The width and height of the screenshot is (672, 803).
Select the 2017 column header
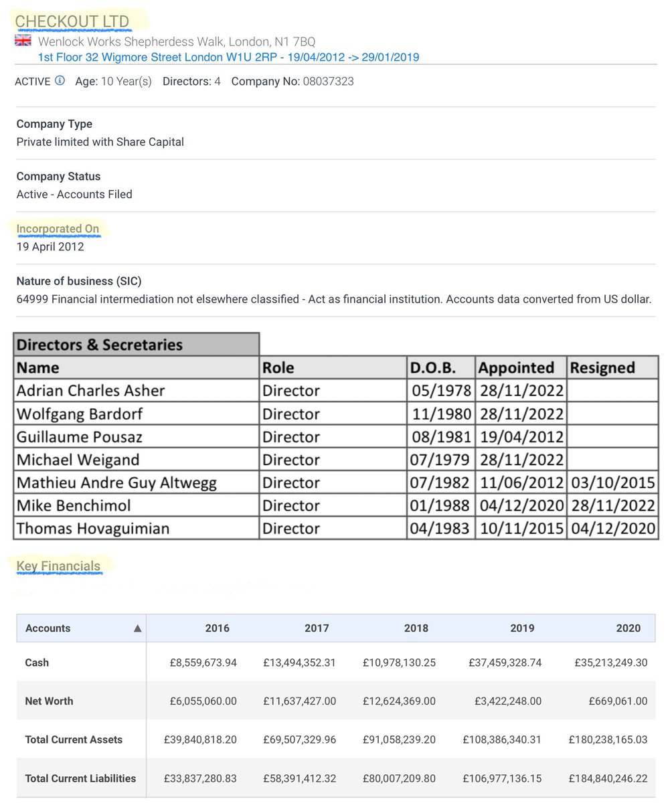[317, 628]
